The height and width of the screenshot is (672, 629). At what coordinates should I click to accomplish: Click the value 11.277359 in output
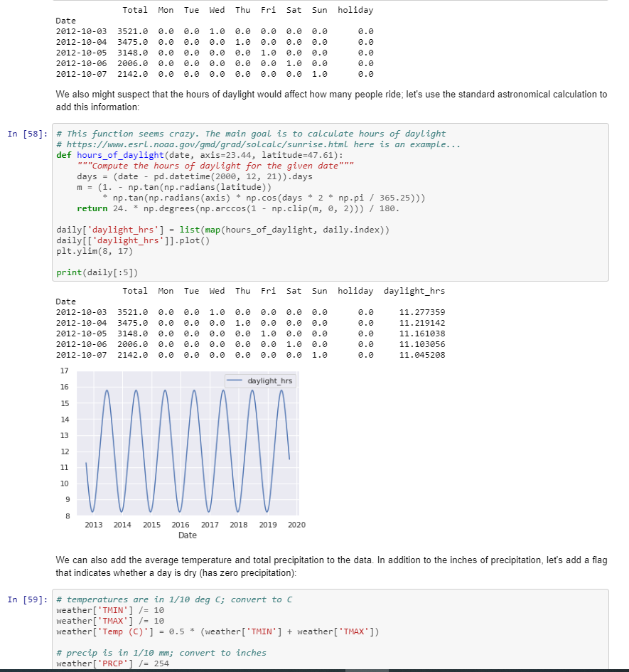(422, 312)
